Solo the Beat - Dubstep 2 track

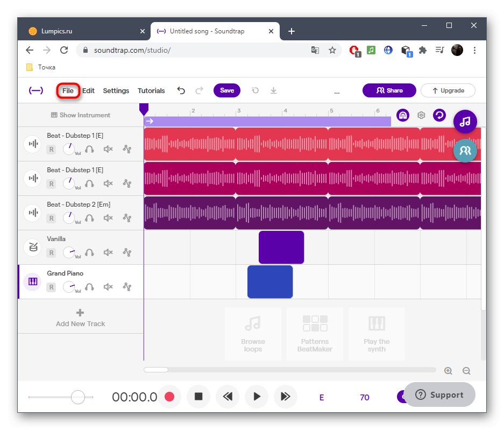click(x=89, y=218)
